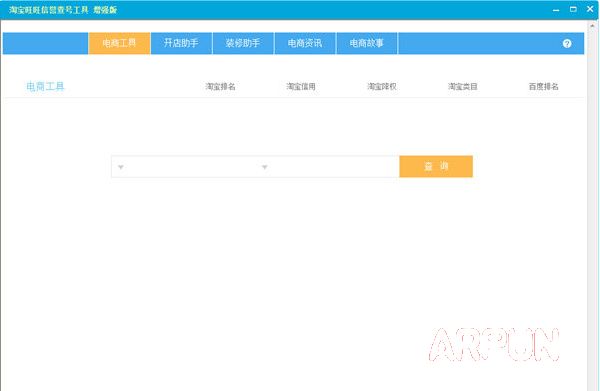The width and height of the screenshot is (600, 391).
Task: Switch to the 电商资讯 tab
Action: 305,43
